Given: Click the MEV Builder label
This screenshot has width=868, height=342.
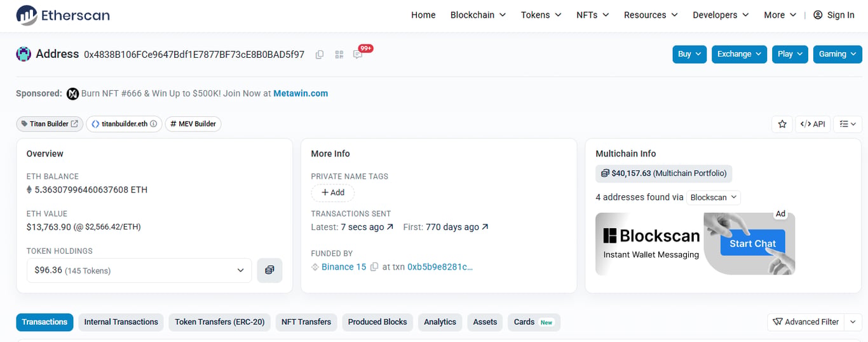Looking at the screenshot, I should [x=193, y=124].
